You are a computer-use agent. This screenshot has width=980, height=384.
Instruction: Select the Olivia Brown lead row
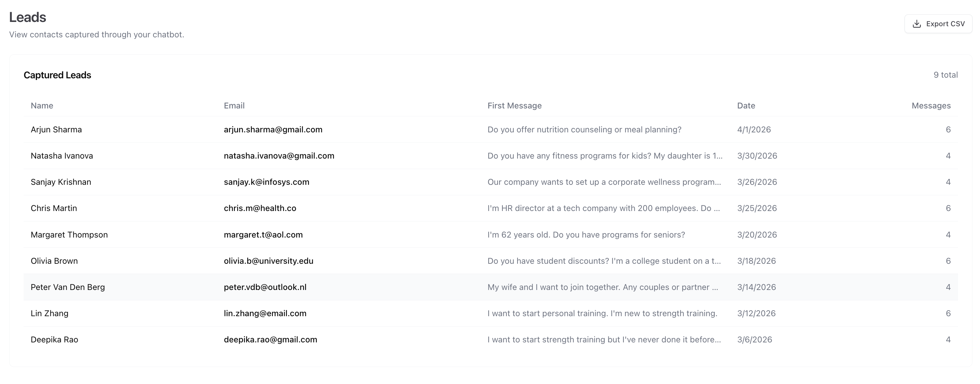point(491,261)
